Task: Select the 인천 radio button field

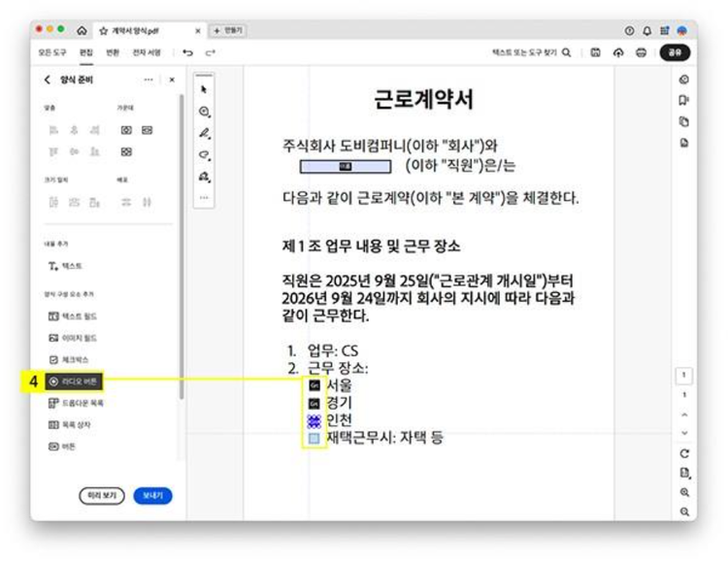Action: click(314, 421)
